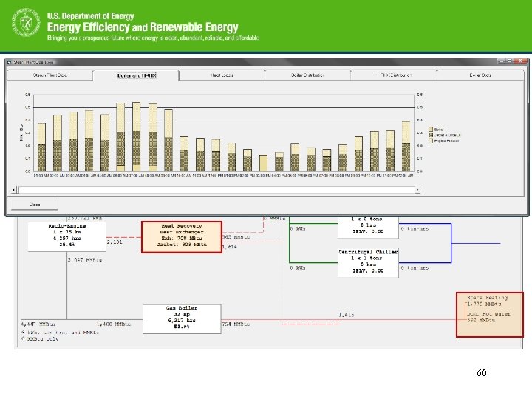Click the Jacket & Lube Oil legend swatch
The width and height of the screenshot is (532, 399).
pyautogui.click(x=431, y=135)
